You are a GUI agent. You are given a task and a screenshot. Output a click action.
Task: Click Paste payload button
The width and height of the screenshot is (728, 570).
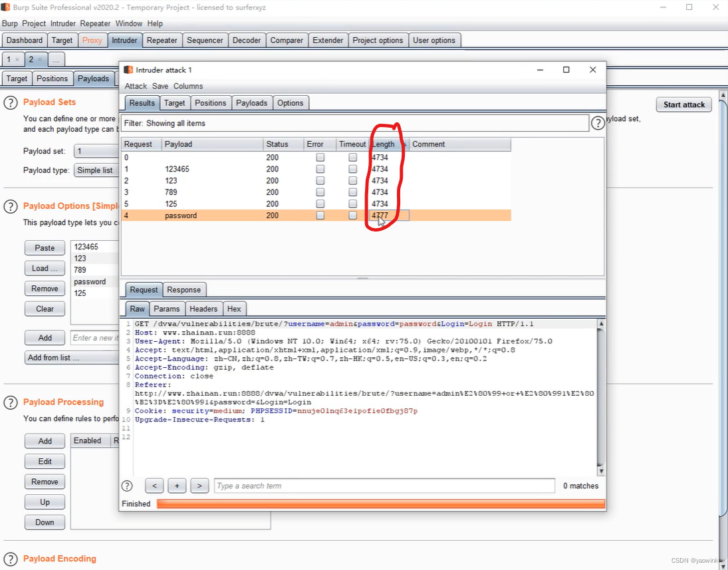[x=45, y=248]
